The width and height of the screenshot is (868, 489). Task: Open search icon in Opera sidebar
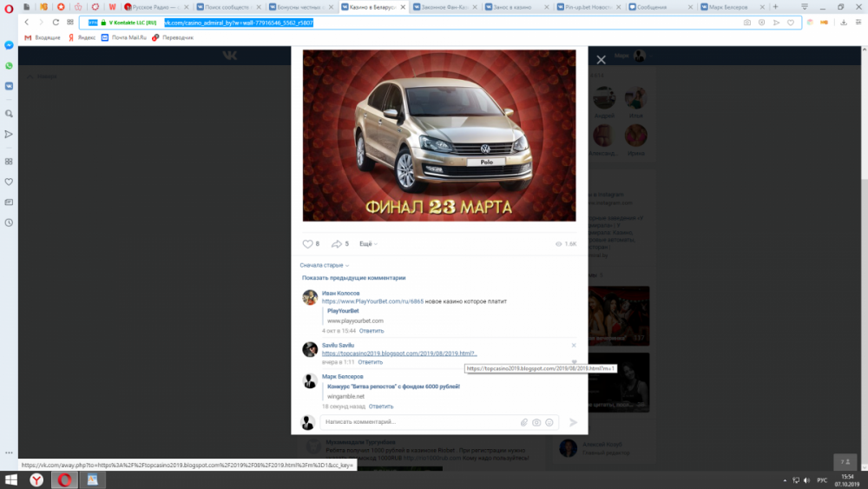pos(9,114)
